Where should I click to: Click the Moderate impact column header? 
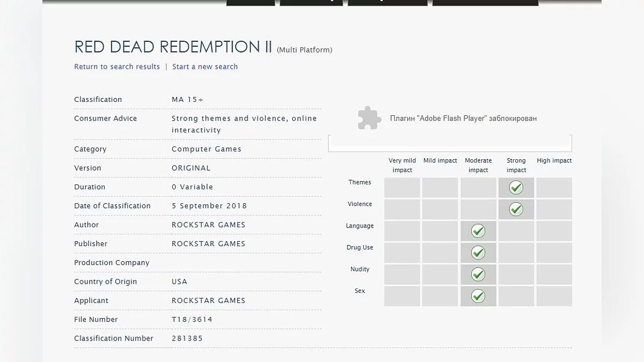pyautogui.click(x=478, y=165)
